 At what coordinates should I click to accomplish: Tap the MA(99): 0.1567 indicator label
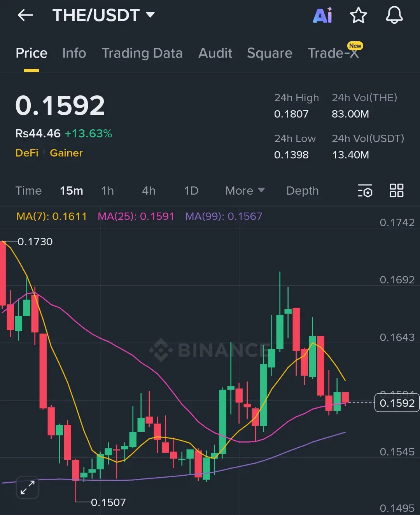tap(224, 216)
